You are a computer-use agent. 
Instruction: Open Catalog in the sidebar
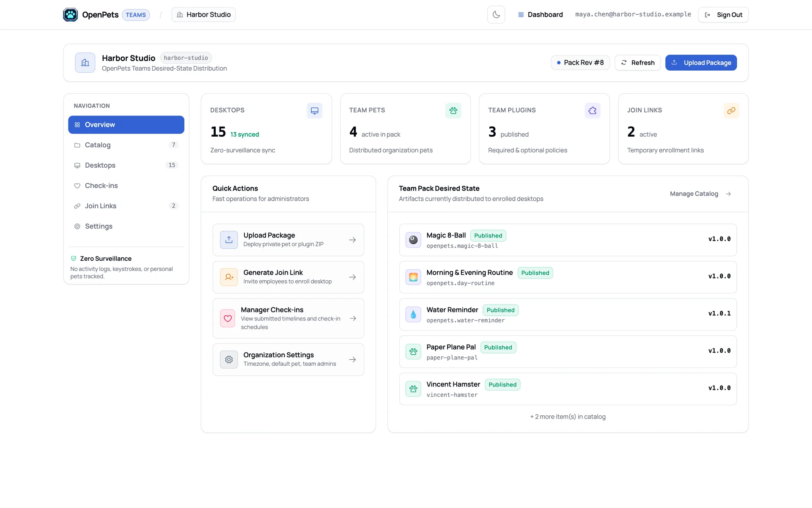(x=126, y=145)
